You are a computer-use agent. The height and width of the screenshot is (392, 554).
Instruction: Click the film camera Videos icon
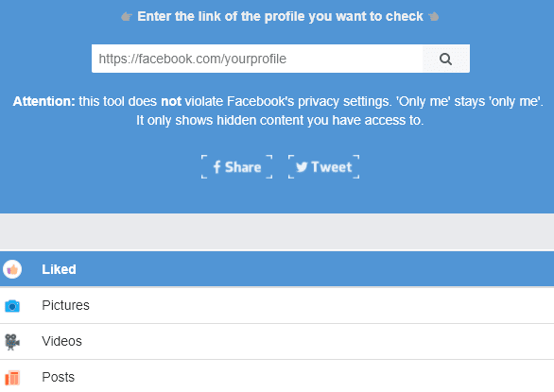pyautogui.click(x=12, y=342)
